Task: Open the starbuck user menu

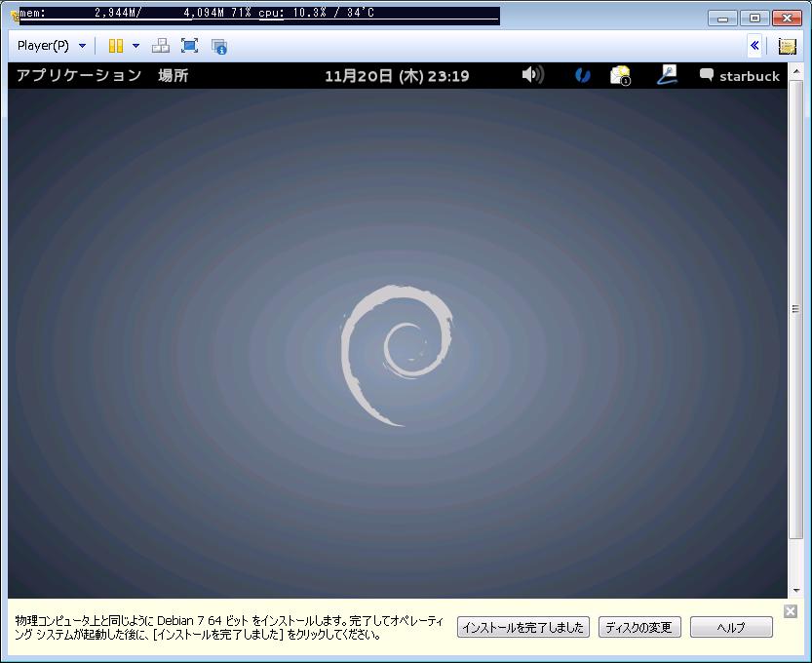Action: (749, 76)
